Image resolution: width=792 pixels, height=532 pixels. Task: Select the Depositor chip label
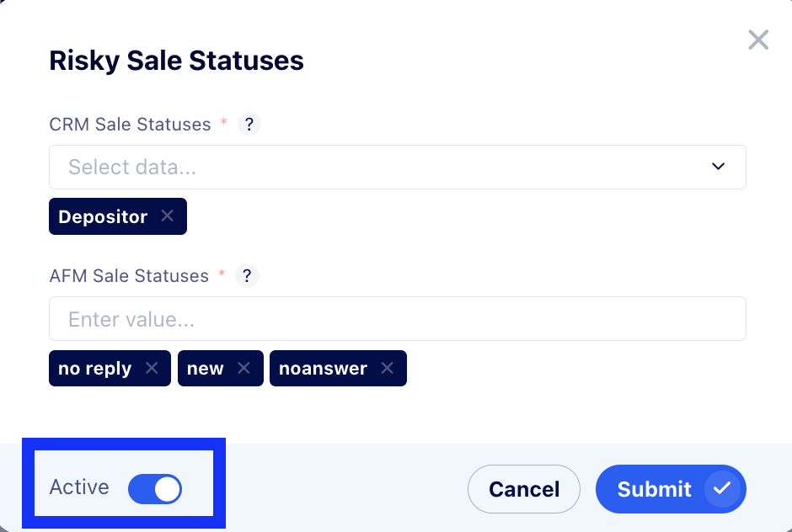[103, 216]
